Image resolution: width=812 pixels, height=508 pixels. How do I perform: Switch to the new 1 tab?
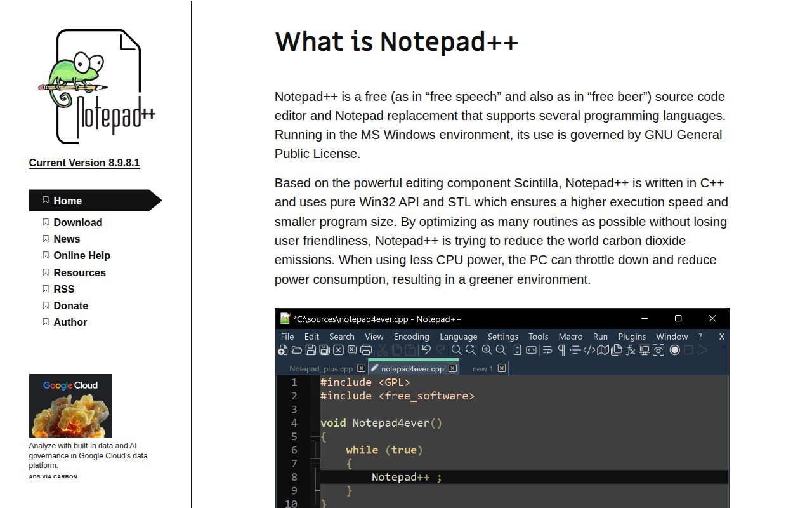(483, 368)
